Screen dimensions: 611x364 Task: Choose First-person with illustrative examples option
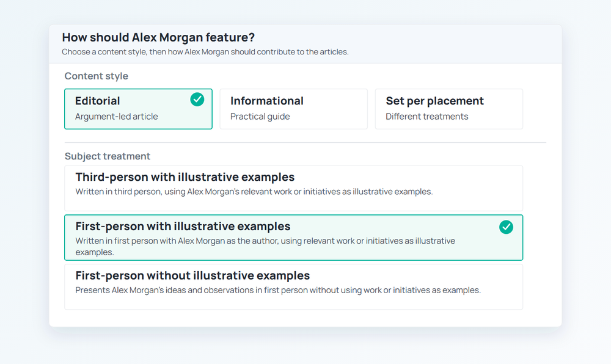[x=293, y=238]
